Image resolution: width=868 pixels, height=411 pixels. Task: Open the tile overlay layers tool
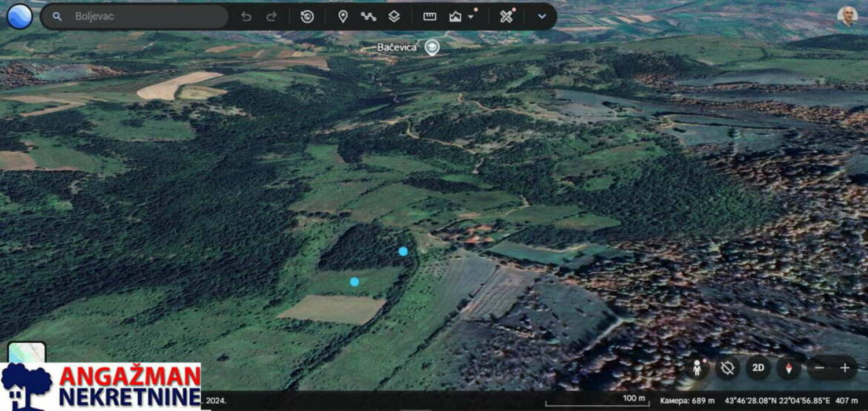click(394, 16)
